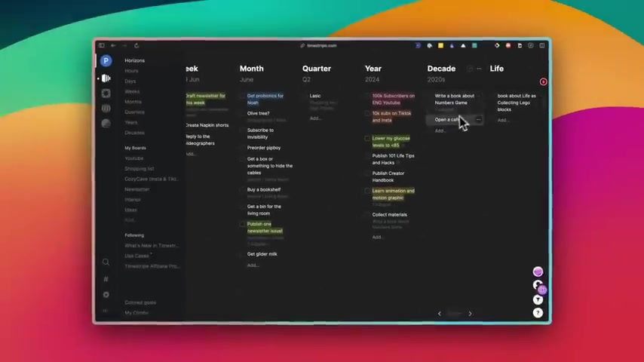
Task: Open settings gear icon in left sidebar
Action: click(x=106, y=295)
